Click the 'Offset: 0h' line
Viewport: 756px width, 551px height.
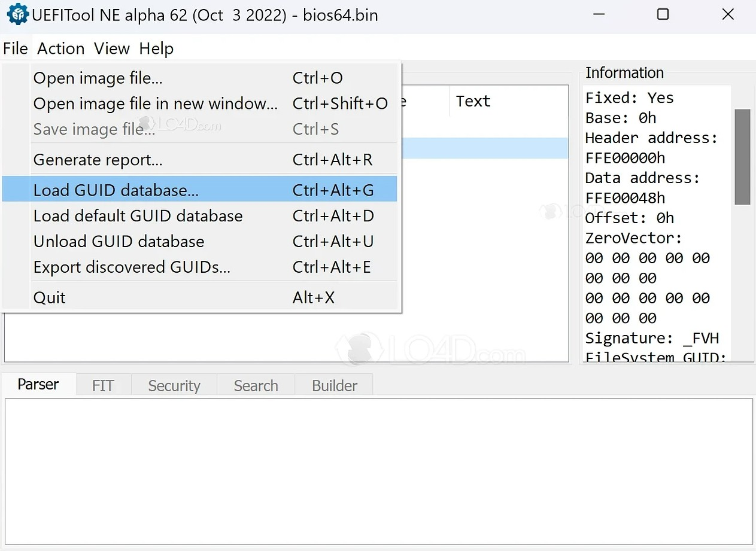click(630, 218)
